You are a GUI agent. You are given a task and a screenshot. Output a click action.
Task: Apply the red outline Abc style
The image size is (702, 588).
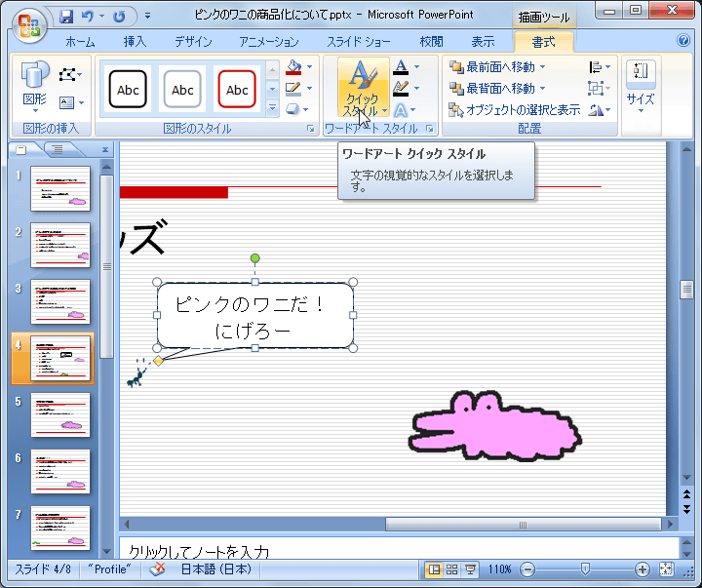pyautogui.click(x=237, y=89)
